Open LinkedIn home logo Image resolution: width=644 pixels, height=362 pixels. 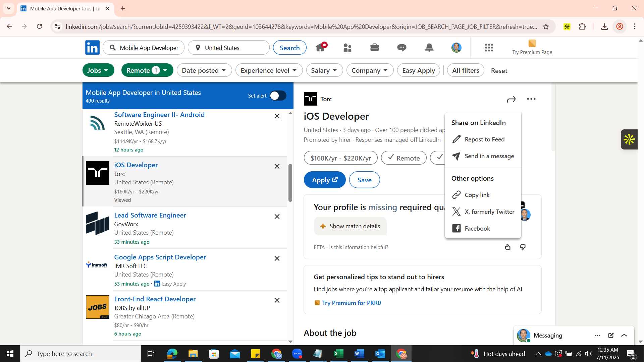coord(92,48)
